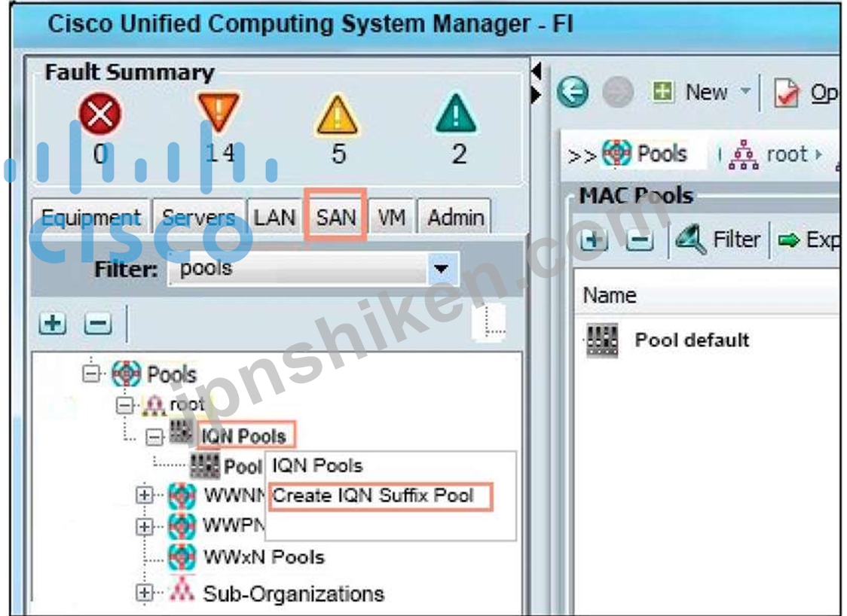Select the IQN Pools tree item
The image size is (847, 616).
coord(243,436)
